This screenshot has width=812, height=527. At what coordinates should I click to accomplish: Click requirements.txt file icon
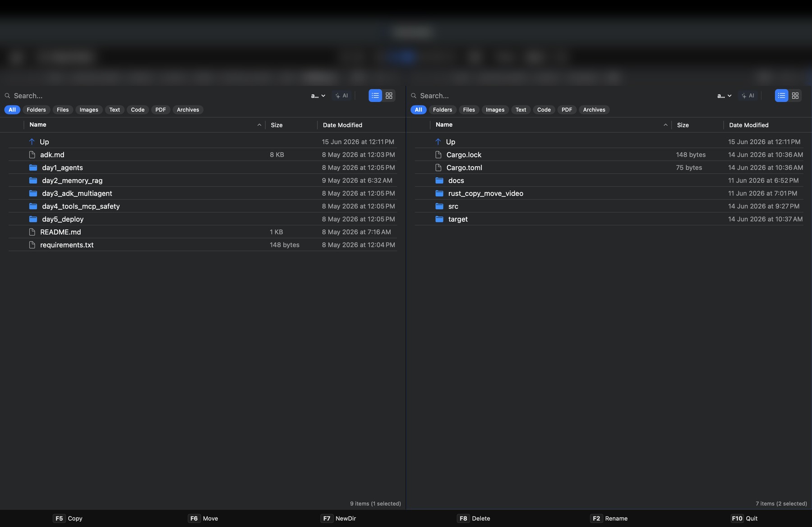32,245
